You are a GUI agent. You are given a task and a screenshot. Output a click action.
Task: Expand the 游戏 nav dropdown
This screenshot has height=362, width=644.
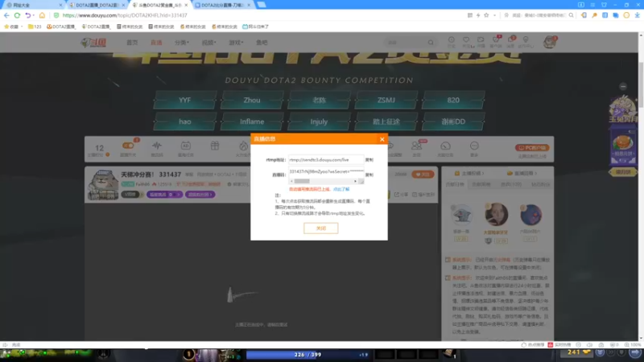click(x=236, y=43)
